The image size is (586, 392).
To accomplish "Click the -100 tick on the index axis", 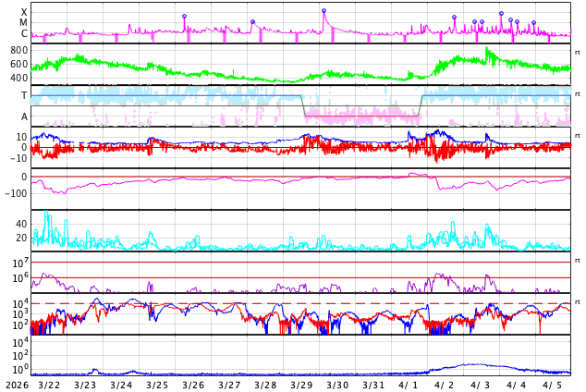I will coord(15,193).
